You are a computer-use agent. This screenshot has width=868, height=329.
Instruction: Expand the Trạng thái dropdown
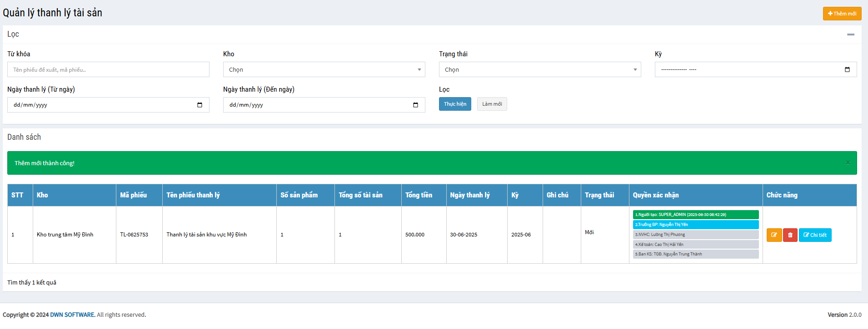[539, 69]
